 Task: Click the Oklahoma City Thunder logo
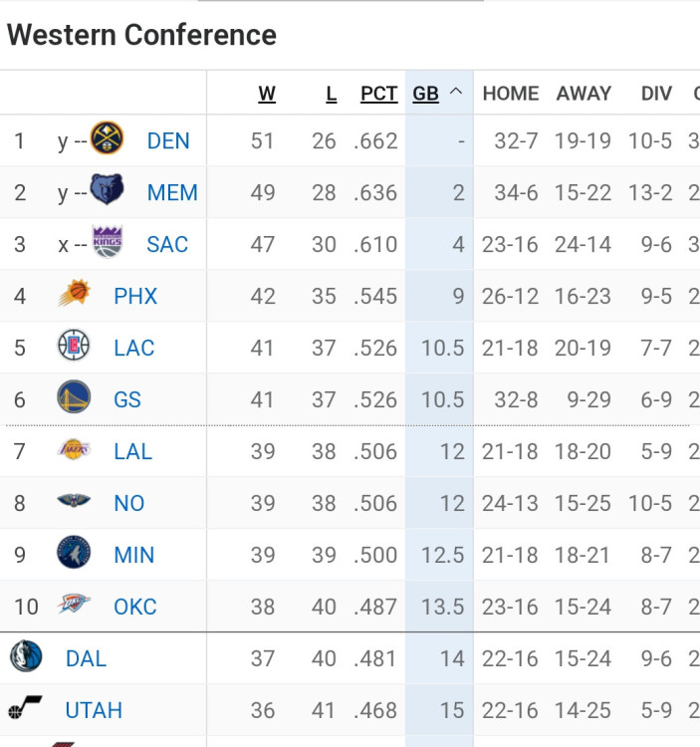click(x=74, y=607)
